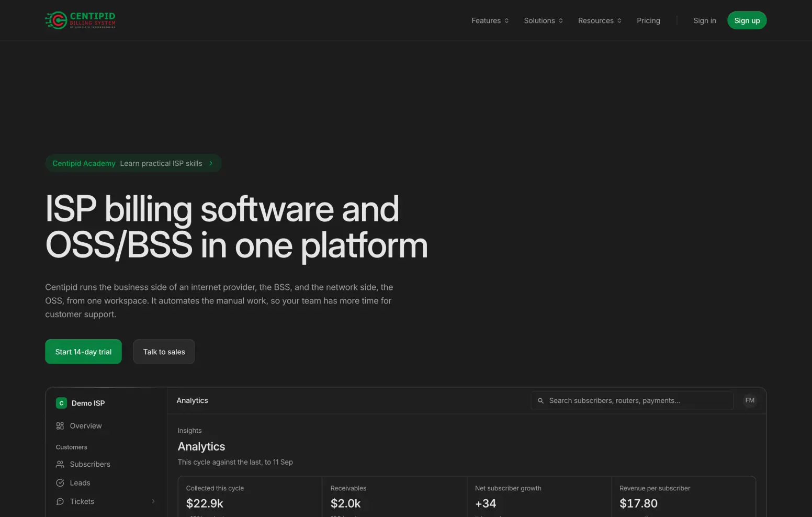This screenshot has width=812, height=517.
Task: Click the search magnifier icon
Action: coord(541,401)
